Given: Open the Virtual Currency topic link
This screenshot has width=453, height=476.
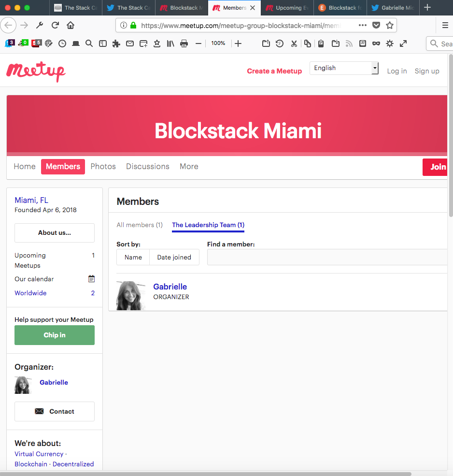Looking at the screenshot, I should (x=39, y=454).
